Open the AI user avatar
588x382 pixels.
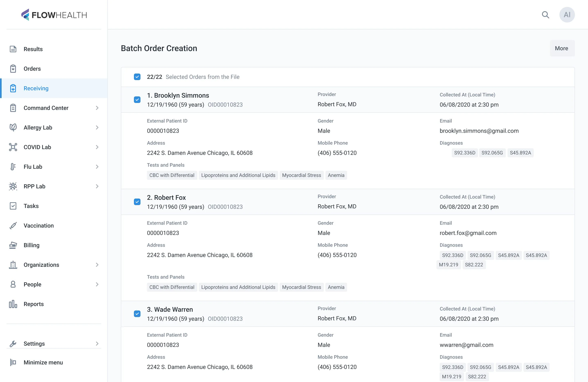(567, 15)
